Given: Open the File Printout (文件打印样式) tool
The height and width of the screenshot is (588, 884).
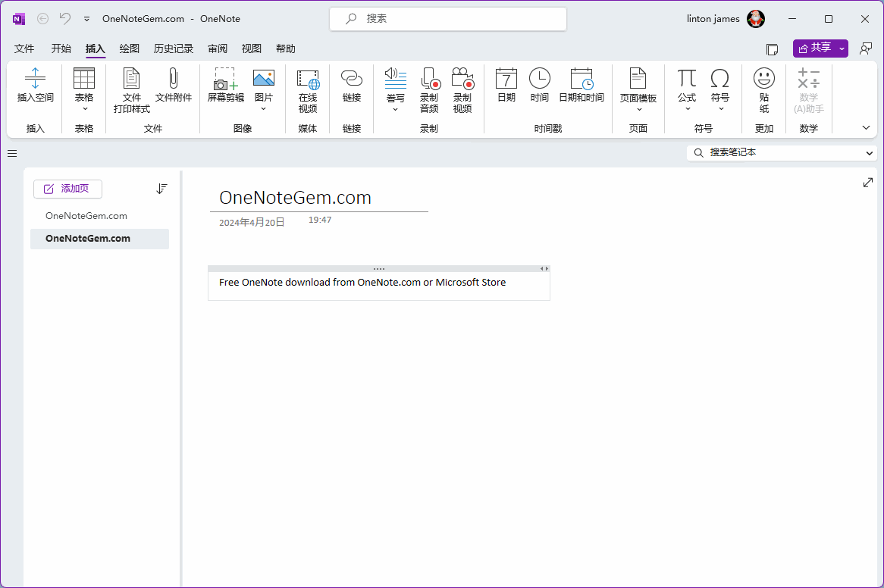Looking at the screenshot, I should tap(131, 79).
